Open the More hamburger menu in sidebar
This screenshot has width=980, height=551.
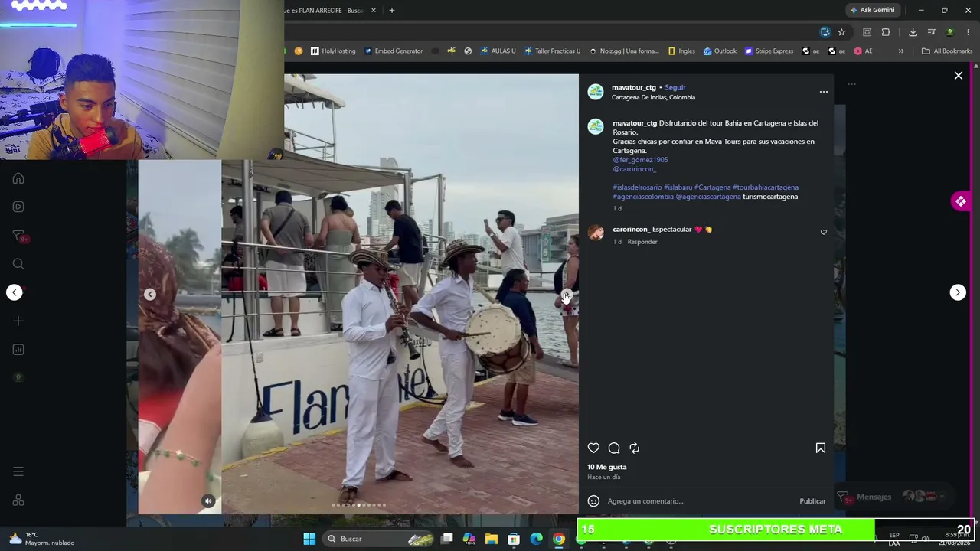pyautogui.click(x=18, y=471)
